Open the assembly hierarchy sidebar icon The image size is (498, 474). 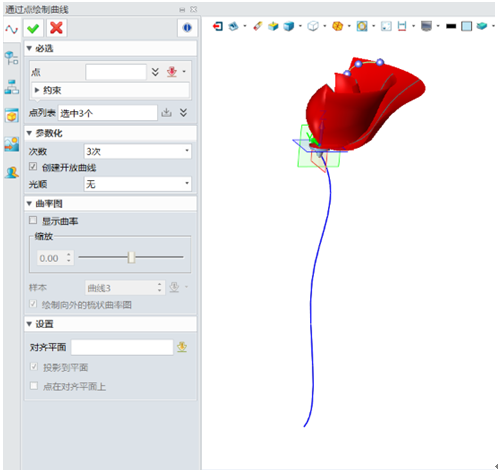12,87
